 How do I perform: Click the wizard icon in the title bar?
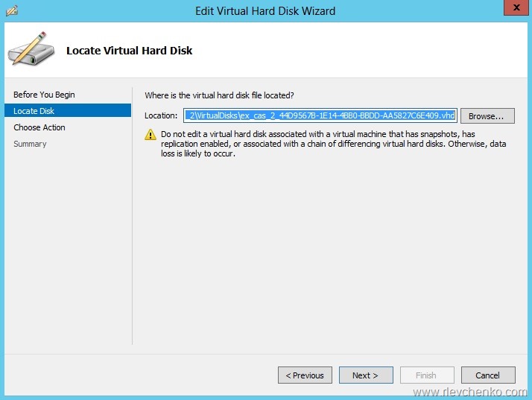(x=13, y=11)
